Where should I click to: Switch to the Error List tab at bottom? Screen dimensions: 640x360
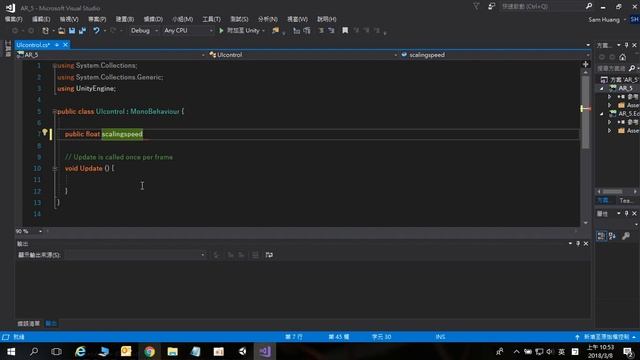pos(28,324)
